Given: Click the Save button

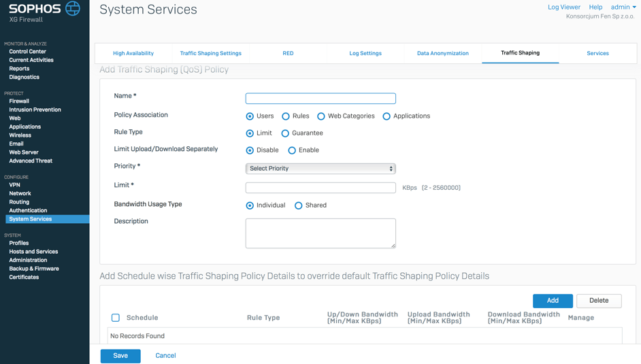Looking at the screenshot, I should 120,356.
